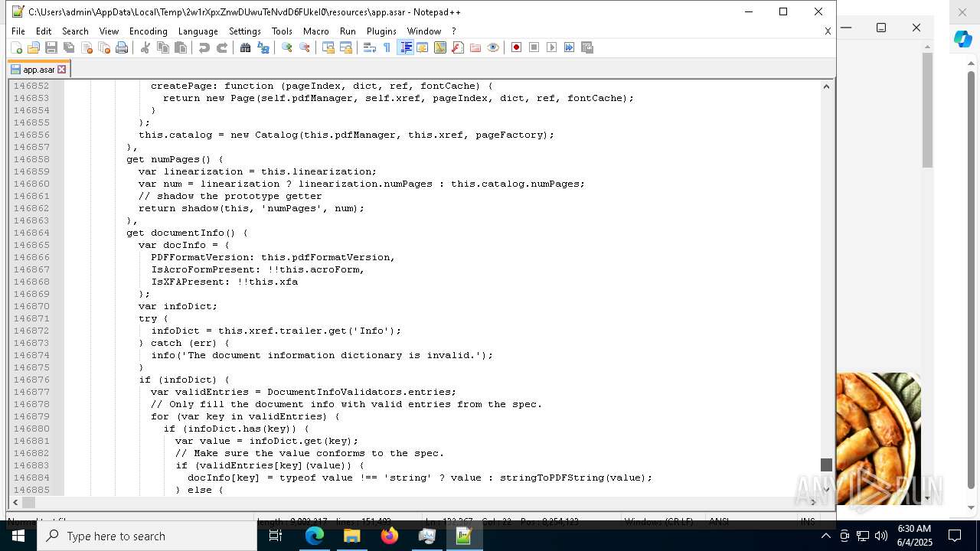Click the 'get documentInfo() {' line
This screenshot has width=980, height=551.
tap(188, 233)
